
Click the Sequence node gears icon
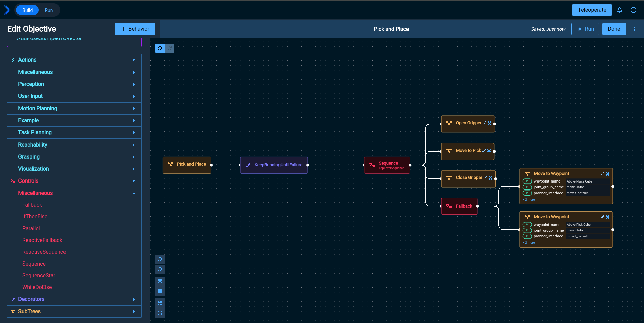(372, 165)
